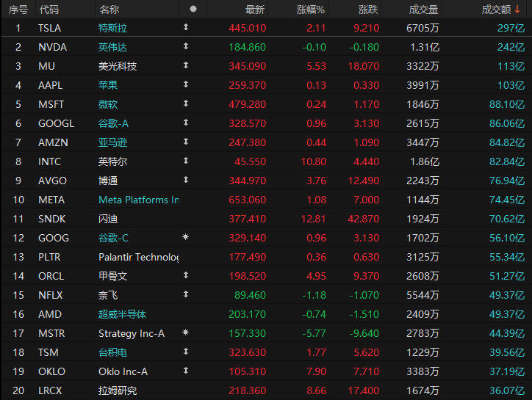Select the 奈飞 name cell
The width and height of the screenshot is (532, 400).
pos(108,295)
